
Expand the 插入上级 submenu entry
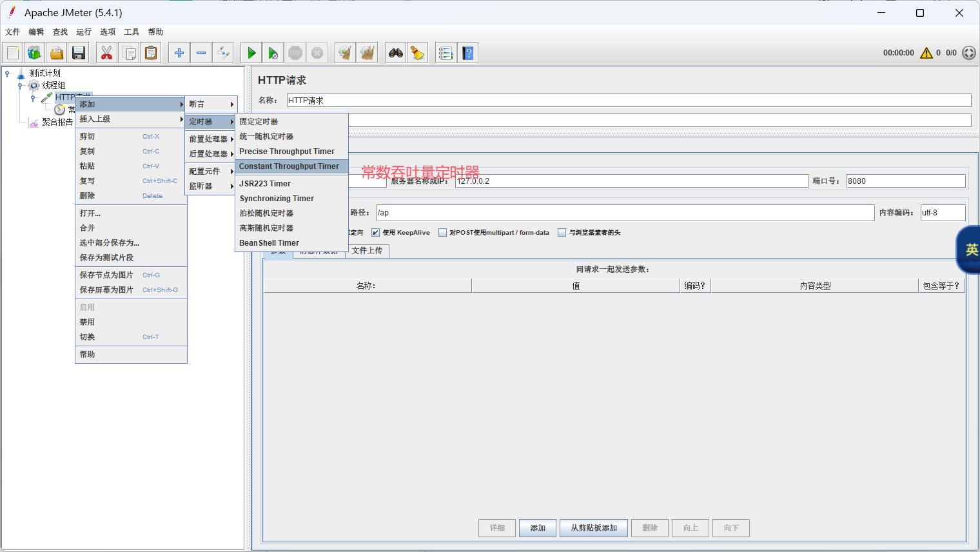click(x=131, y=119)
